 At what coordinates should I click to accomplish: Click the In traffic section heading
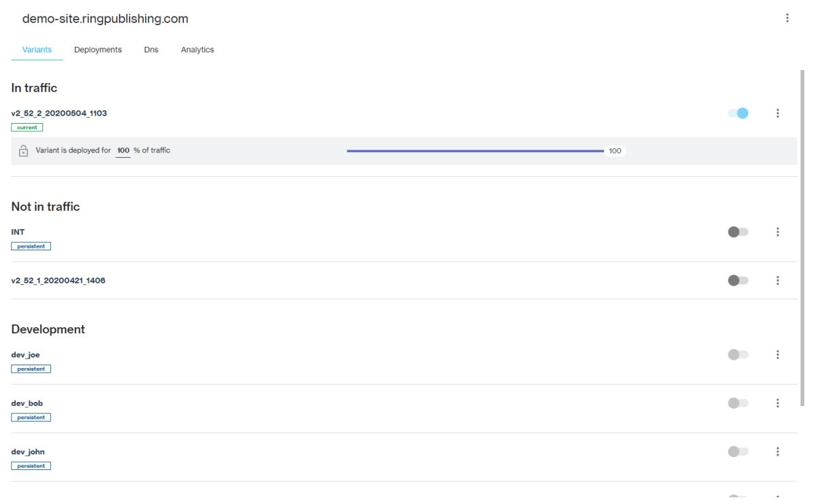click(x=34, y=88)
